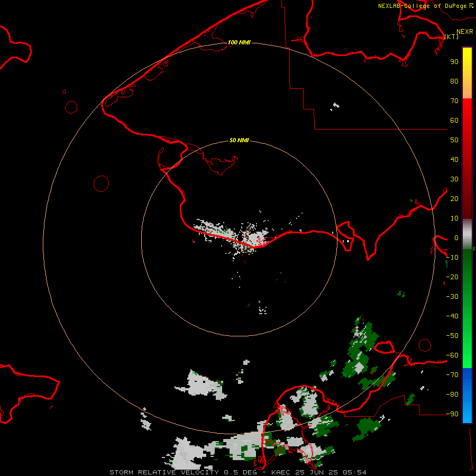Image resolution: width=476 pixels, height=476 pixels.
Task: Select the 90 value on the velocity scale
Action: click(x=454, y=62)
